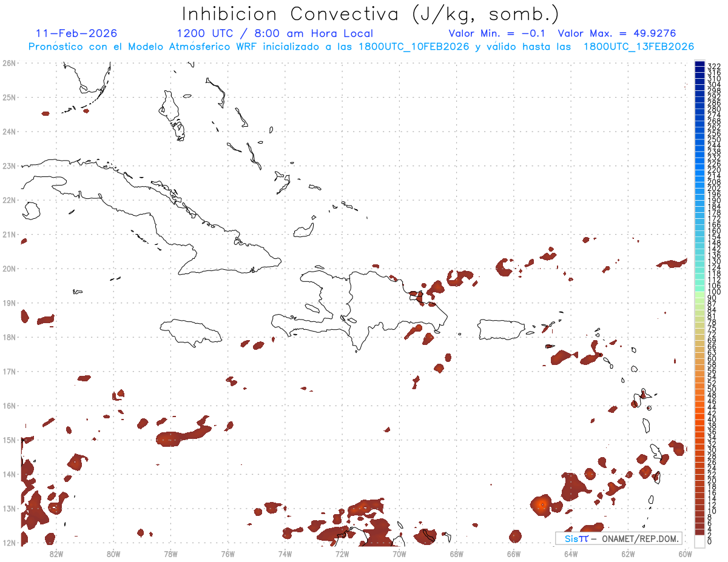Click the '12N' latitude label
Image resolution: width=728 pixels, height=562 pixels.
coord(9,543)
